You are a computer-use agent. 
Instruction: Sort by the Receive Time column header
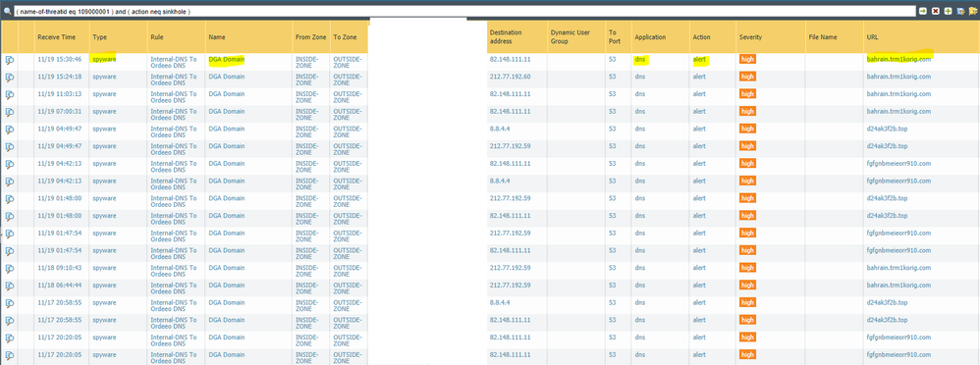pyautogui.click(x=61, y=37)
